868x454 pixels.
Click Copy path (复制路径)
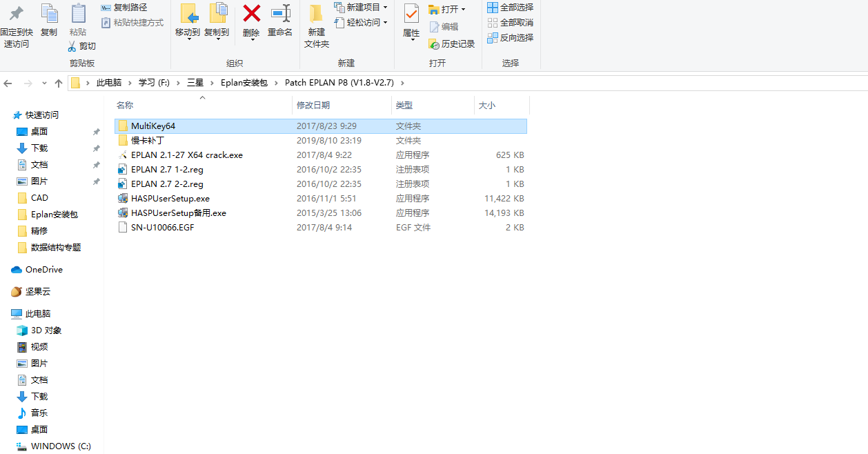click(124, 8)
